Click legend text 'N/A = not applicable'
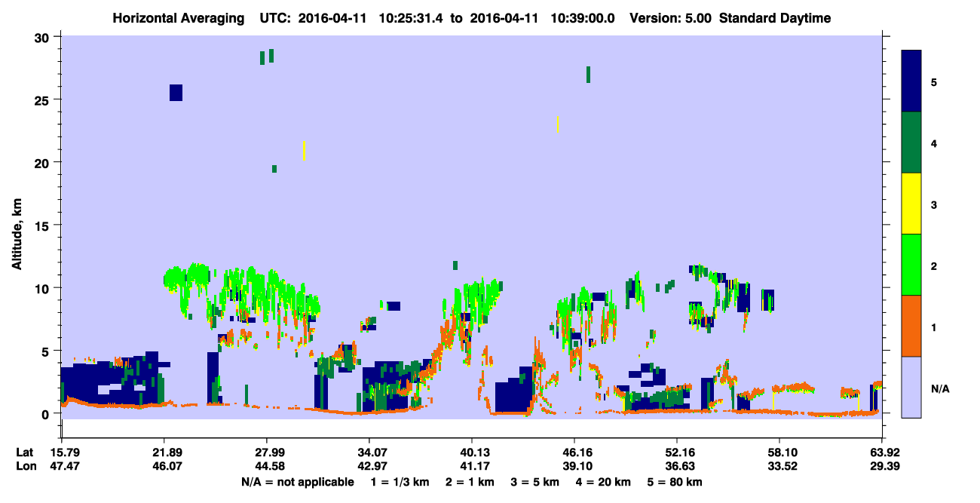980x503 pixels. [298, 482]
